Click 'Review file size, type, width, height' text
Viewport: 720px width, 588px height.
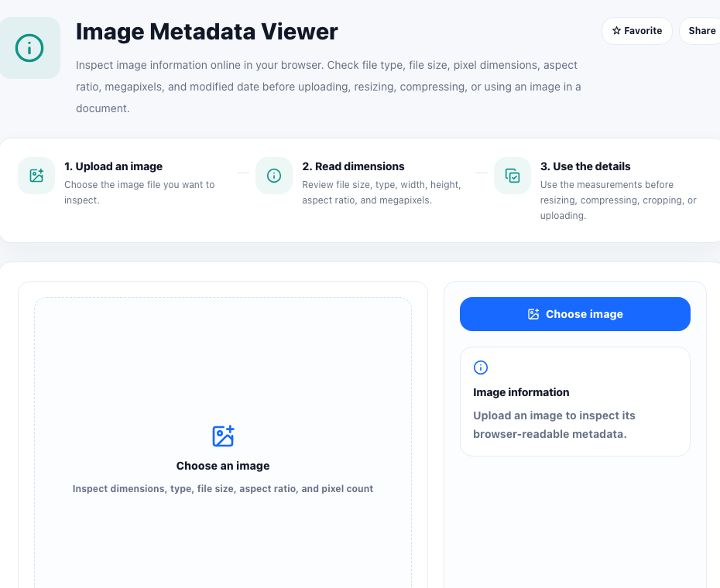(382, 185)
